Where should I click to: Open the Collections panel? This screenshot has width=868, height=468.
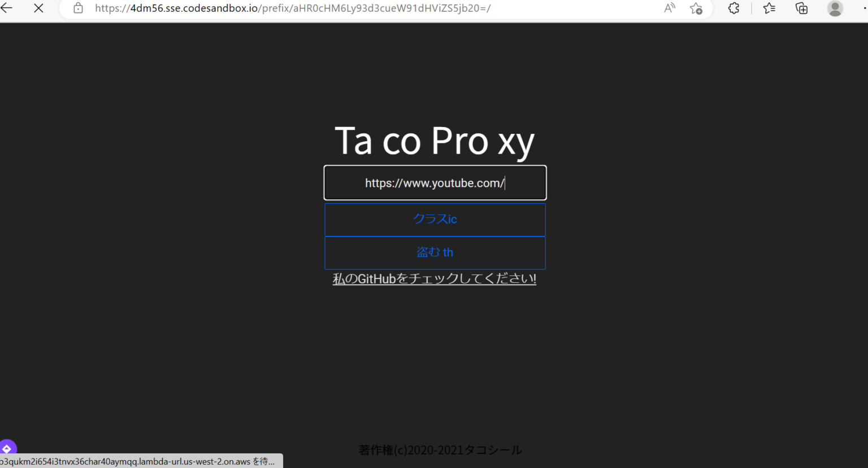(x=801, y=8)
